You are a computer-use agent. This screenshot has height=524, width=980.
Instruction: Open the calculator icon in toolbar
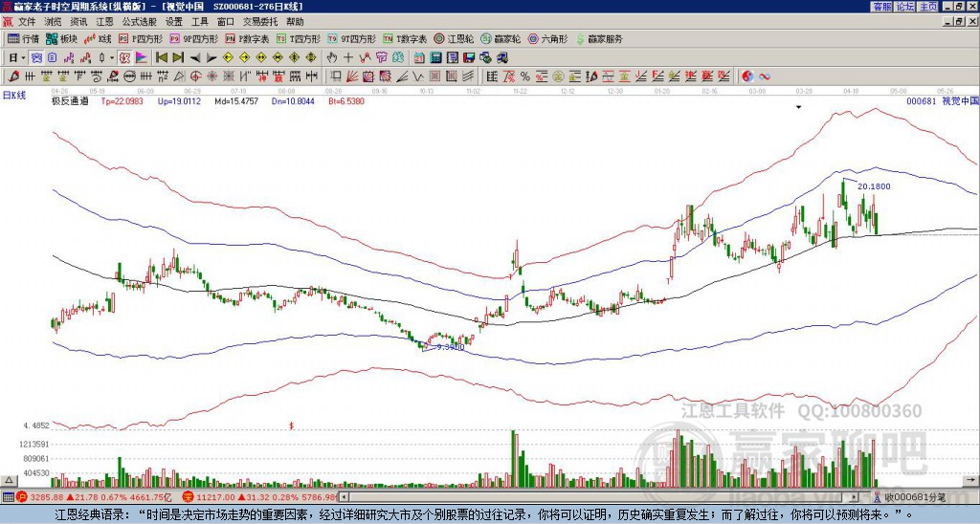tap(436, 57)
